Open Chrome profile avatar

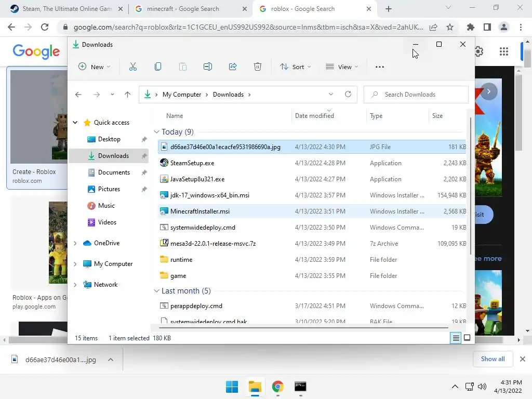(x=504, y=27)
